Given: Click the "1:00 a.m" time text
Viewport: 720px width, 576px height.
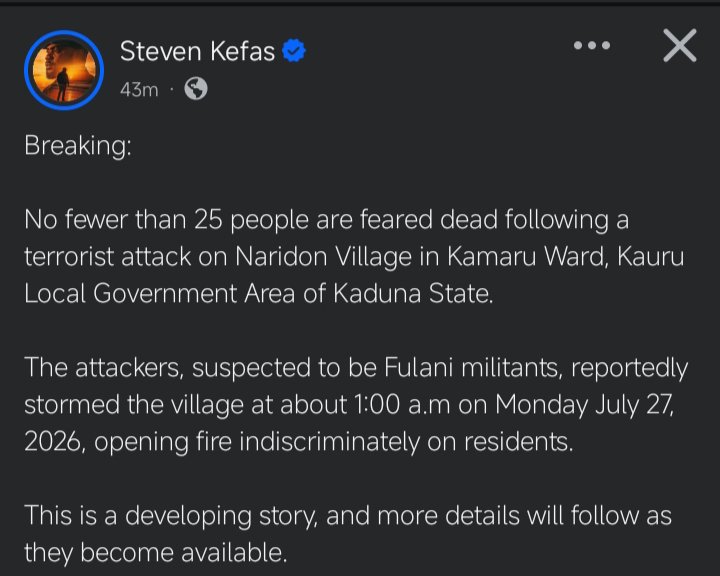Looking at the screenshot, I should tap(403, 405).
